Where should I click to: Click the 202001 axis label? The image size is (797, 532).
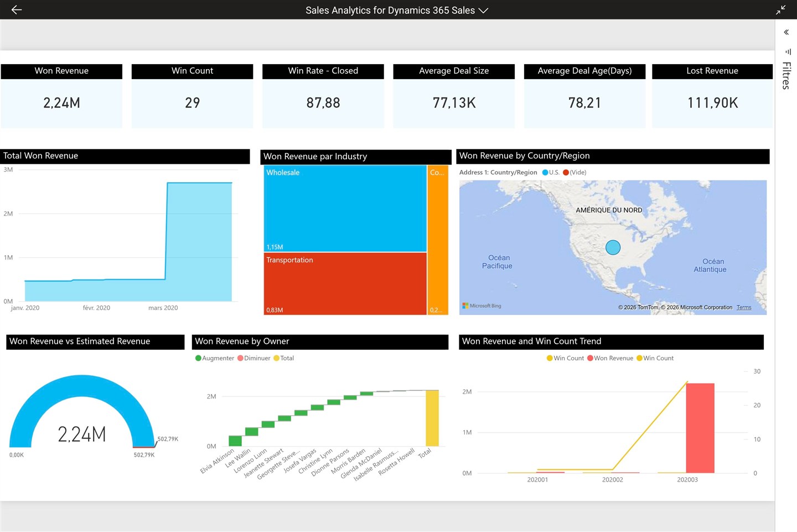pyautogui.click(x=537, y=480)
